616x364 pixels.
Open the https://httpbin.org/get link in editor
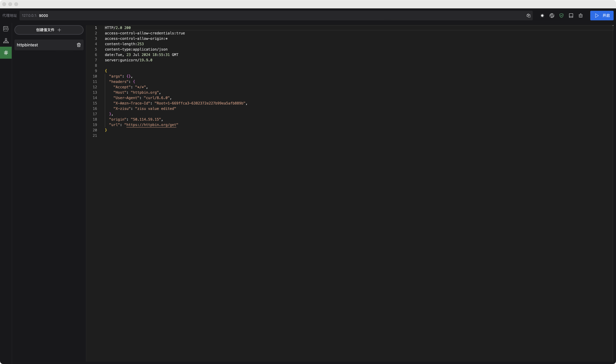tap(151, 125)
